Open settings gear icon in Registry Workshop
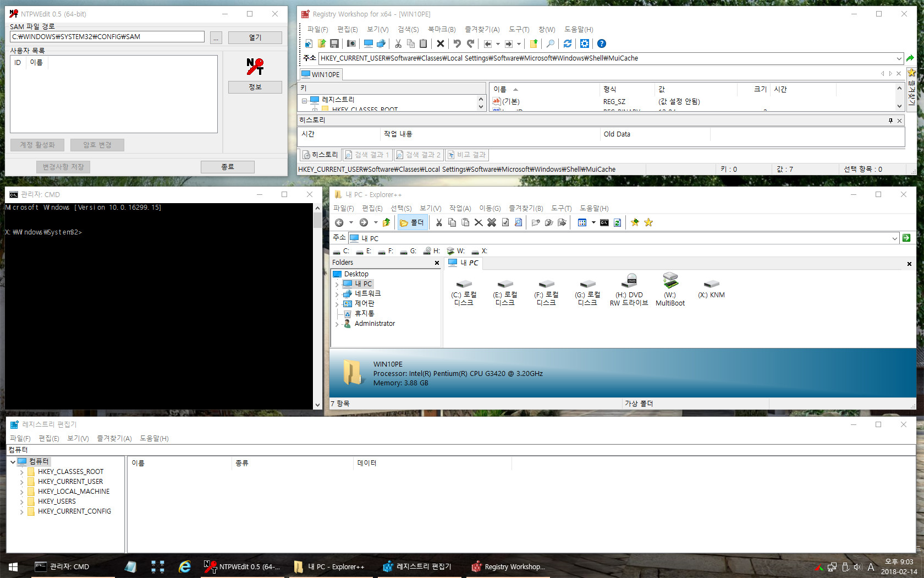 (585, 43)
